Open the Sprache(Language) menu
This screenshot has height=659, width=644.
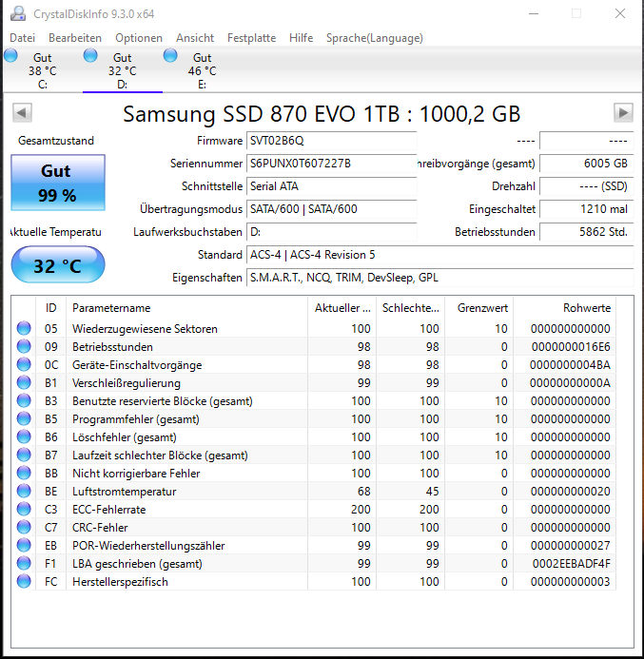(375, 38)
